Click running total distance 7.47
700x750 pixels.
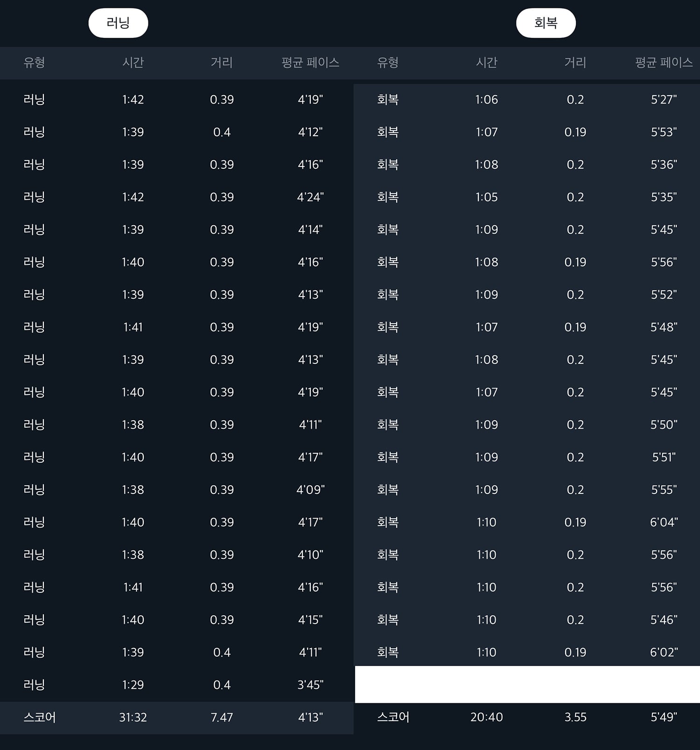[222, 717]
